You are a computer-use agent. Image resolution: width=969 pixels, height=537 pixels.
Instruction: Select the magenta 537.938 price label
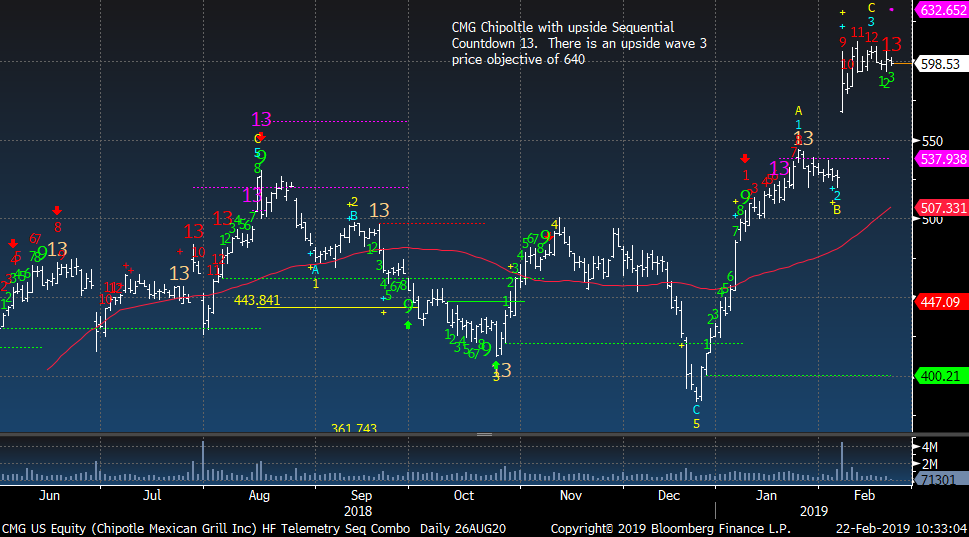click(x=941, y=159)
